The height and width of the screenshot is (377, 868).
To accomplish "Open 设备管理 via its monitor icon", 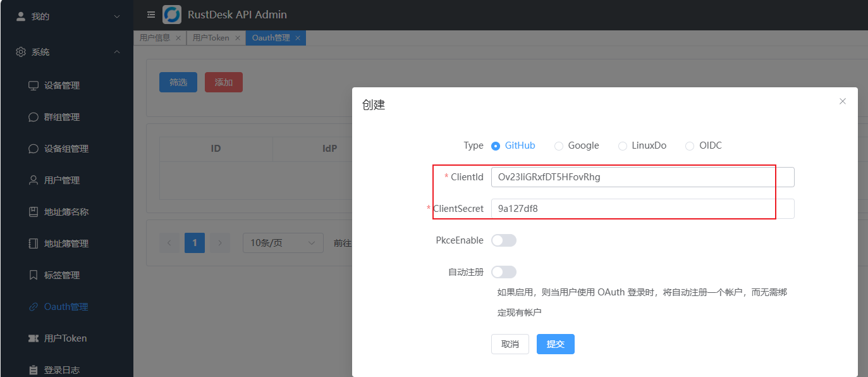I will [x=34, y=85].
